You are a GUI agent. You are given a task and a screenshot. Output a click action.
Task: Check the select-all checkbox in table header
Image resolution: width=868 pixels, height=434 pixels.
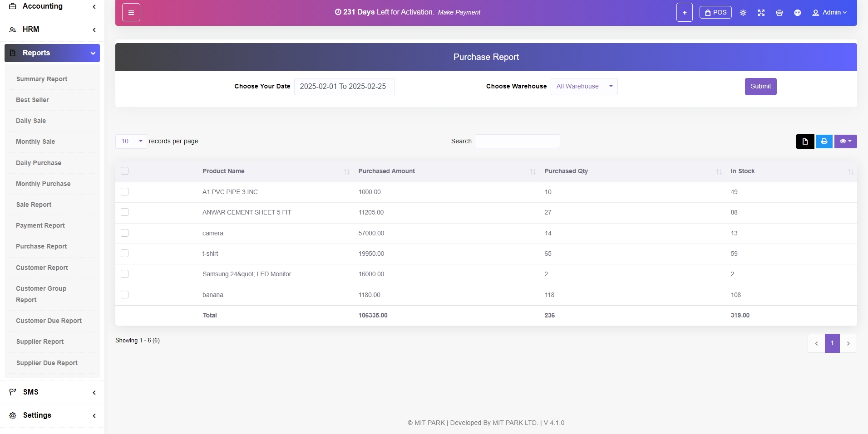[x=125, y=171]
